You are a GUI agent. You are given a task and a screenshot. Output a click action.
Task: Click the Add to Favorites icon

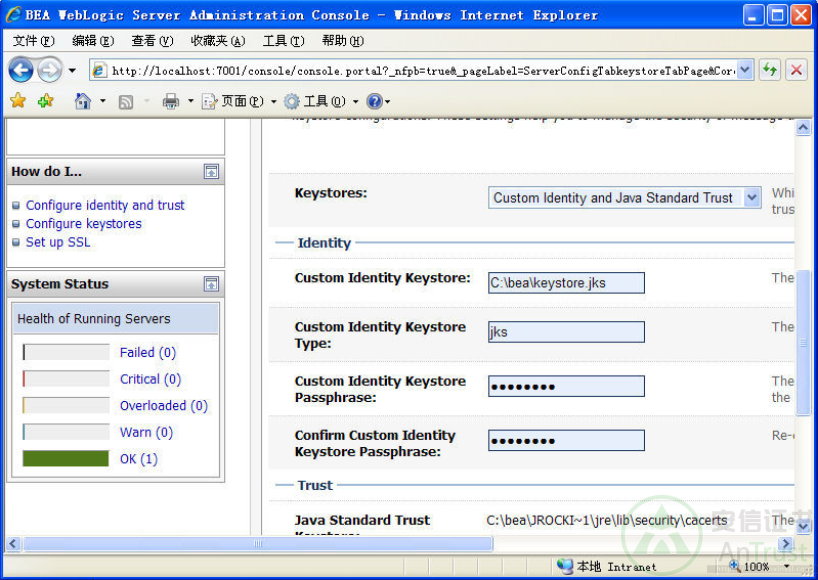tap(45, 101)
